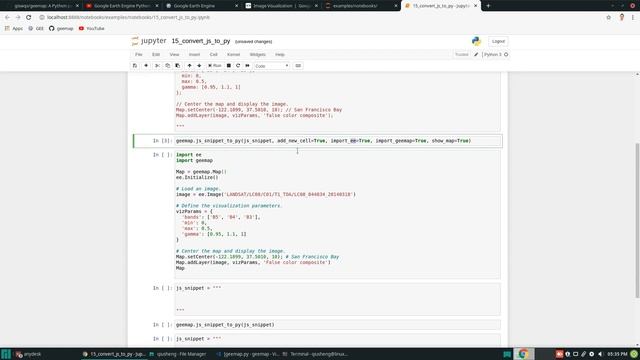The width and height of the screenshot is (640, 360).
Task: Switch to the Image Visualization tab
Action: (281, 6)
